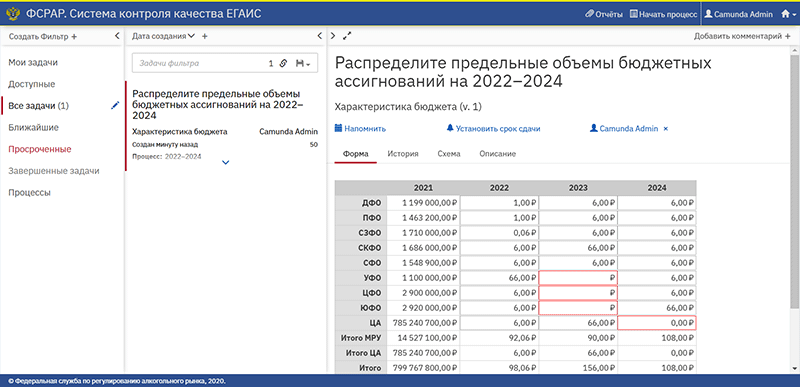Switch to Форма tab

pyautogui.click(x=356, y=153)
